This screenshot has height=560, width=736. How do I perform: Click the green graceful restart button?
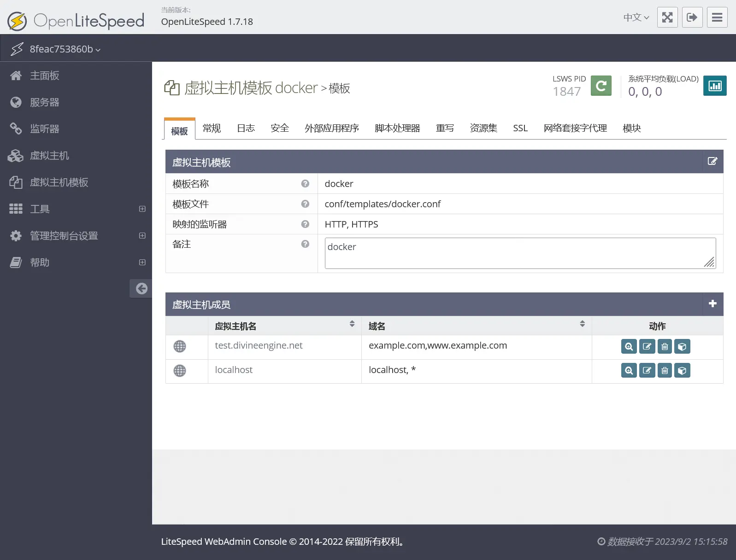pyautogui.click(x=601, y=86)
